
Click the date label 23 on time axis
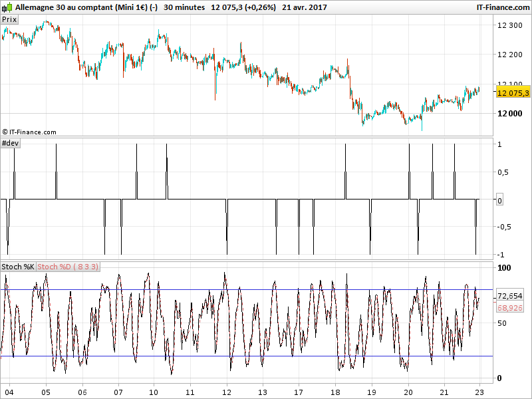[x=479, y=392]
